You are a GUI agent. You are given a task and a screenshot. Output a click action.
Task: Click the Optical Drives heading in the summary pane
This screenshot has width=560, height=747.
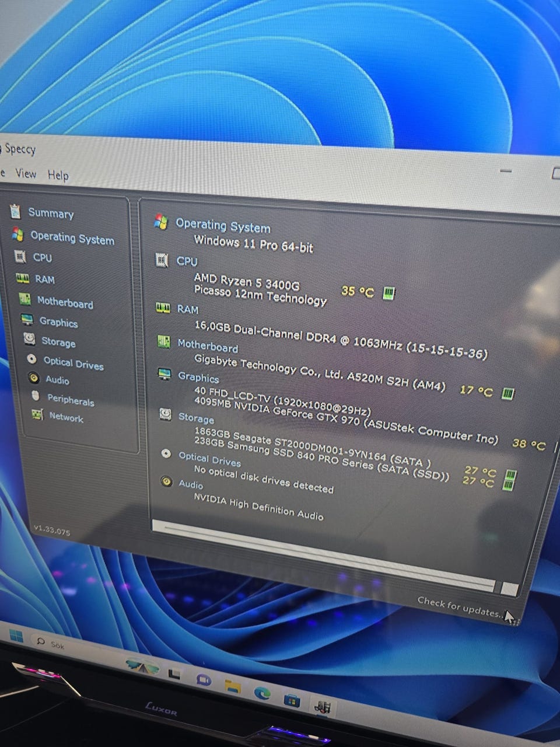(x=209, y=459)
